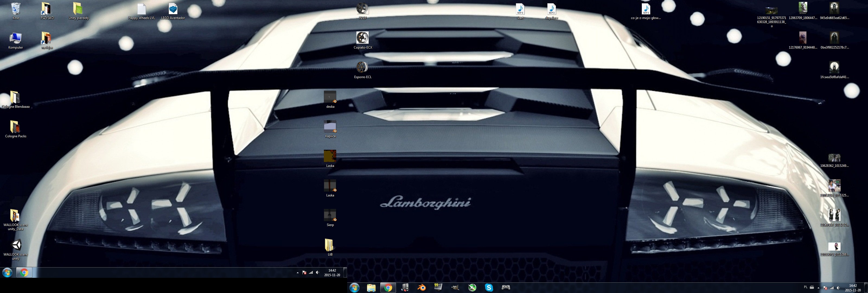Select the LEGO Aventador file icon
This screenshot has width=868, height=293.
click(173, 10)
